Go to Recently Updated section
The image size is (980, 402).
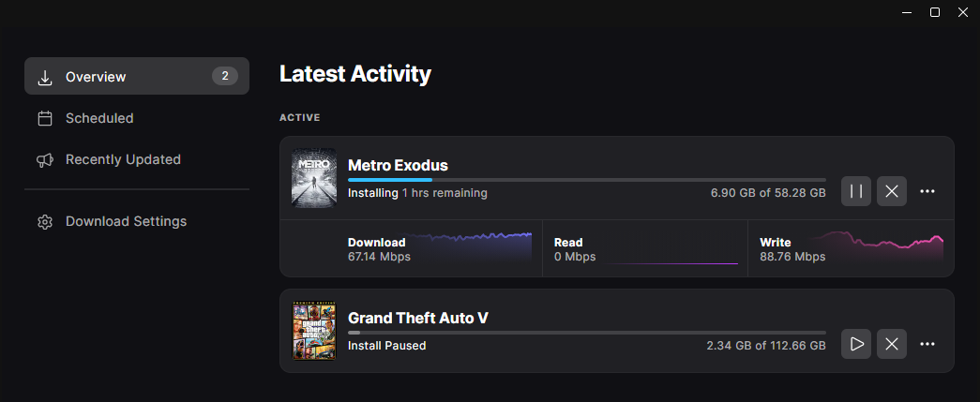[123, 159]
